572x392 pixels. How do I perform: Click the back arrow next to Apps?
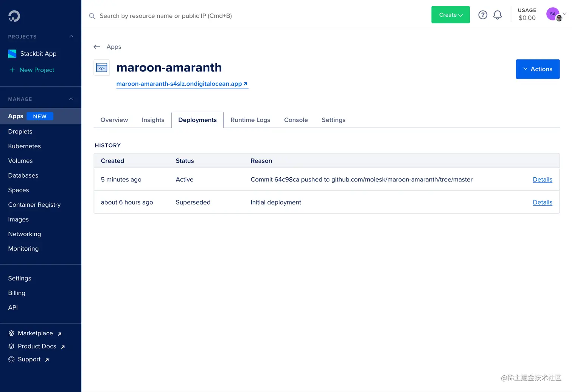[x=97, y=46]
